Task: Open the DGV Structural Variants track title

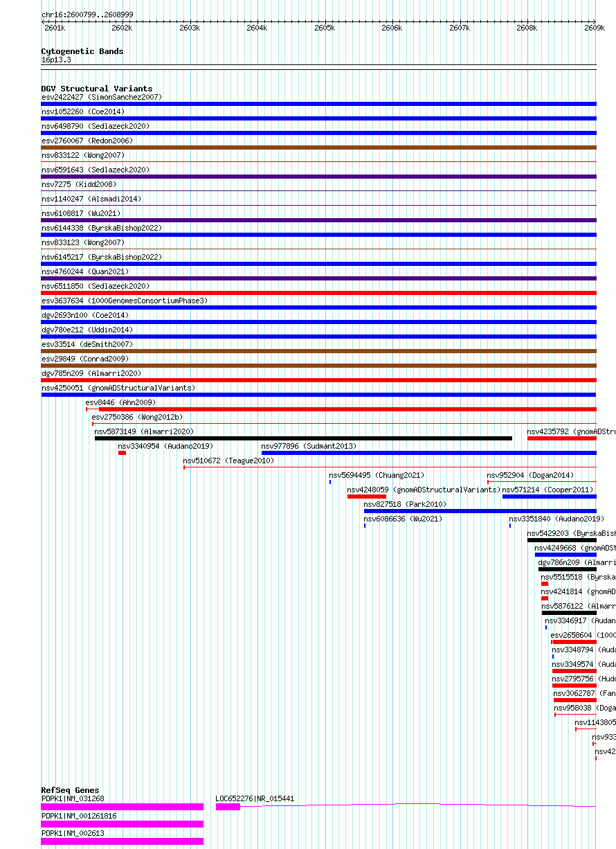Action: 97,89
